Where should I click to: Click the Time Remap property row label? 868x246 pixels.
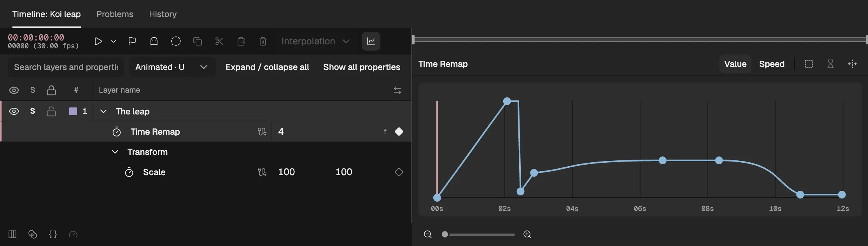click(155, 132)
